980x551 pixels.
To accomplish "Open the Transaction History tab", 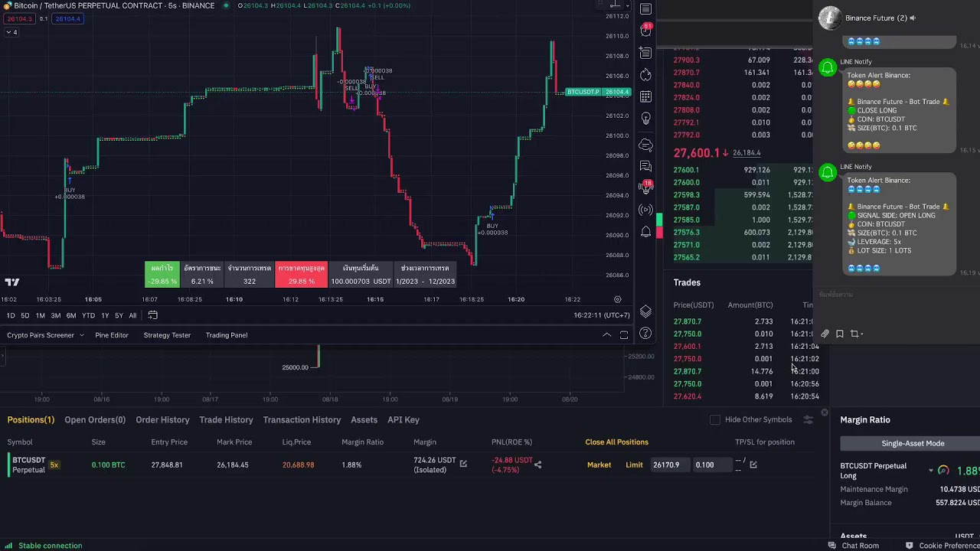I will point(302,419).
